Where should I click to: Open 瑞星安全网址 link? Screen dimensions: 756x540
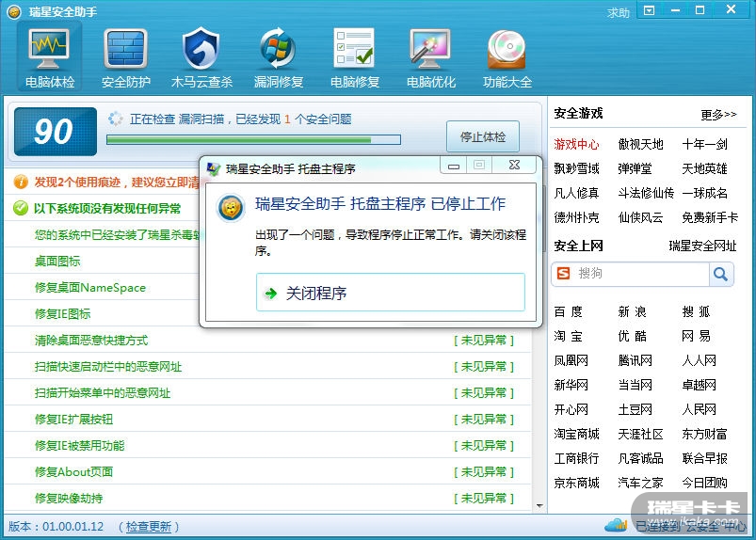[702, 246]
